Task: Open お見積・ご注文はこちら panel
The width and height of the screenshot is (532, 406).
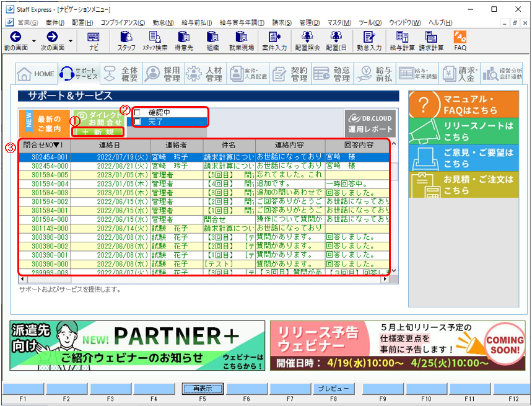Action: pyautogui.click(x=463, y=185)
